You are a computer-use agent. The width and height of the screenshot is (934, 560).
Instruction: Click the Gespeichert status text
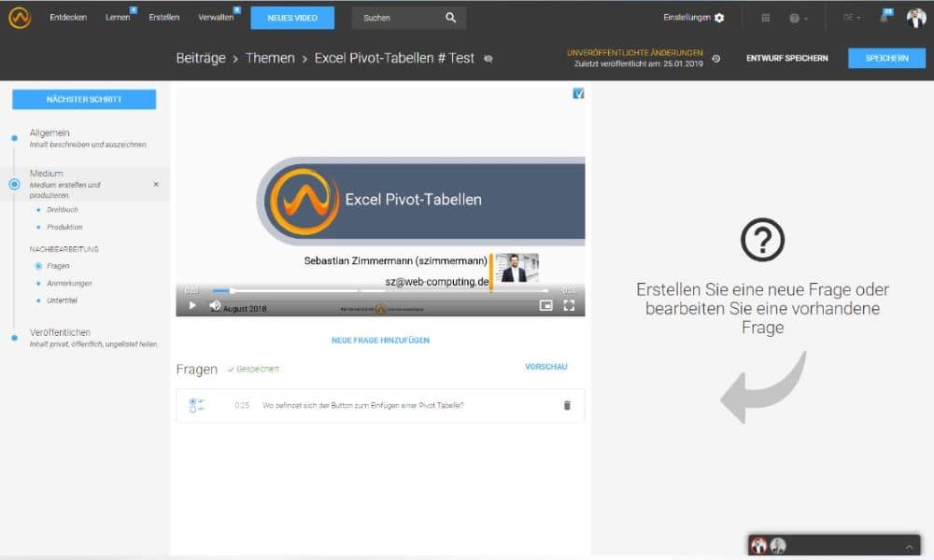pos(258,369)
